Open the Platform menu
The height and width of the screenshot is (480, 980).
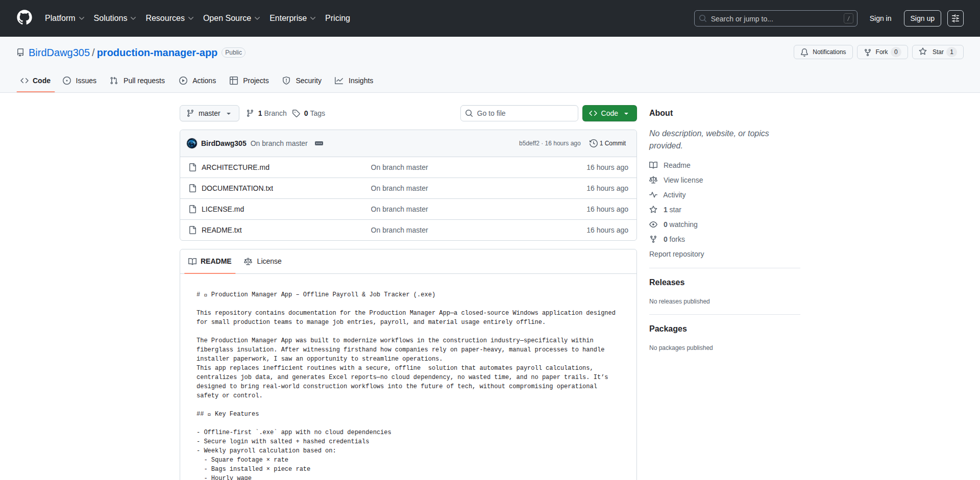pyautogui.click(x=64, y=18)
